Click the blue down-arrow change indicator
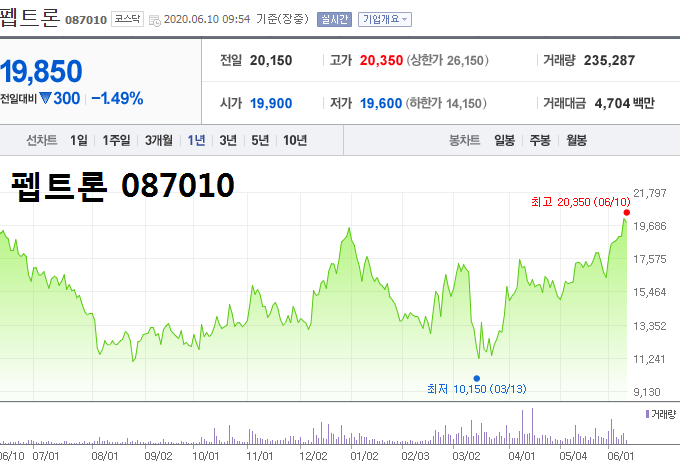The image size is (680, 474). point(45,98)
